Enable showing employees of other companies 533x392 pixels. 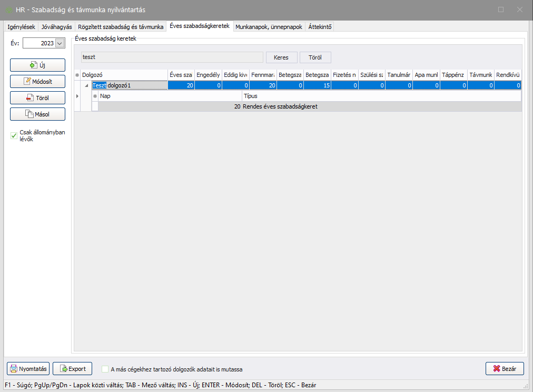pos(105,369)
